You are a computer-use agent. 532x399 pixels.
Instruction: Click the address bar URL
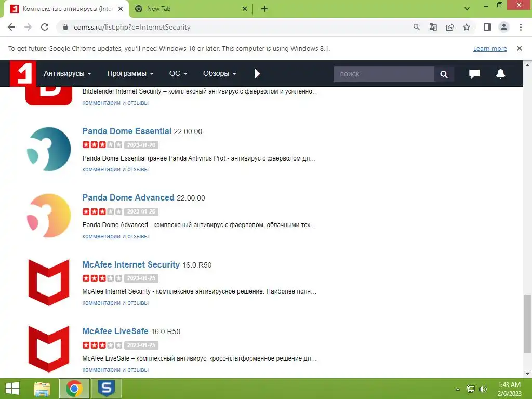click(x=132, y=27)
